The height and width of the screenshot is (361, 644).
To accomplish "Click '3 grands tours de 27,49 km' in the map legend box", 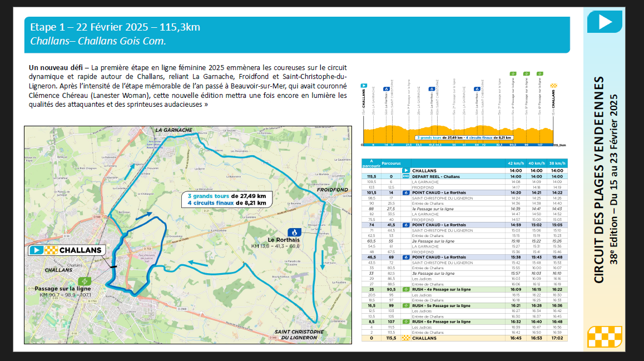I will 227,196.
